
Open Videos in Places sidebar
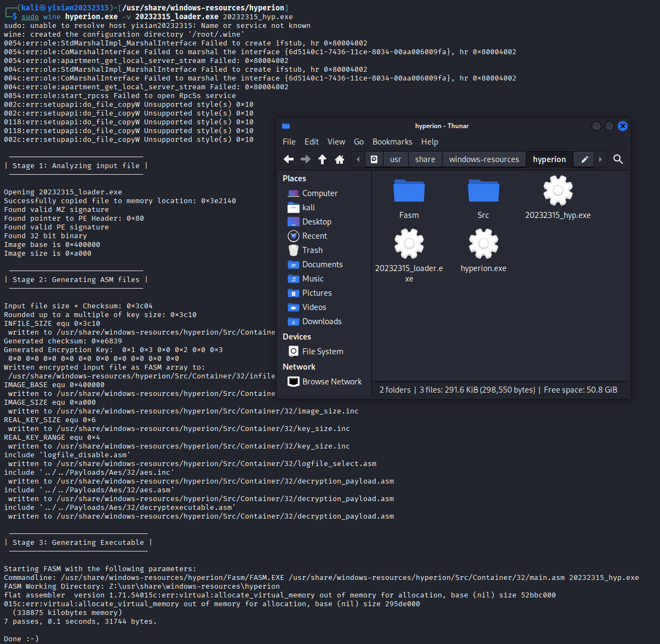pos(314,307)
